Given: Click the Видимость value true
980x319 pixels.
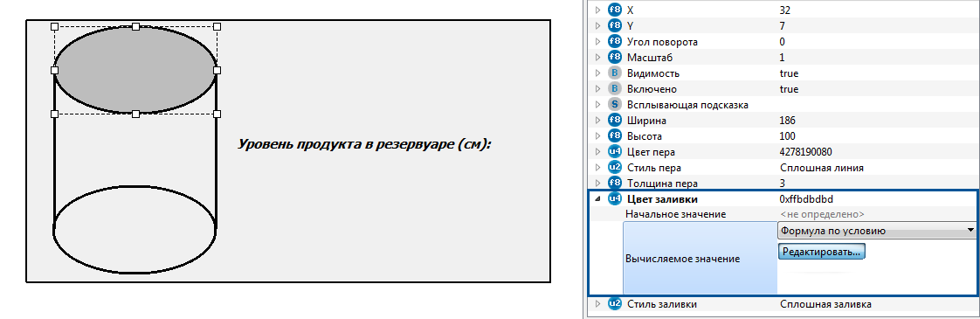Looking at the screenshot, I should click(790, 73).
